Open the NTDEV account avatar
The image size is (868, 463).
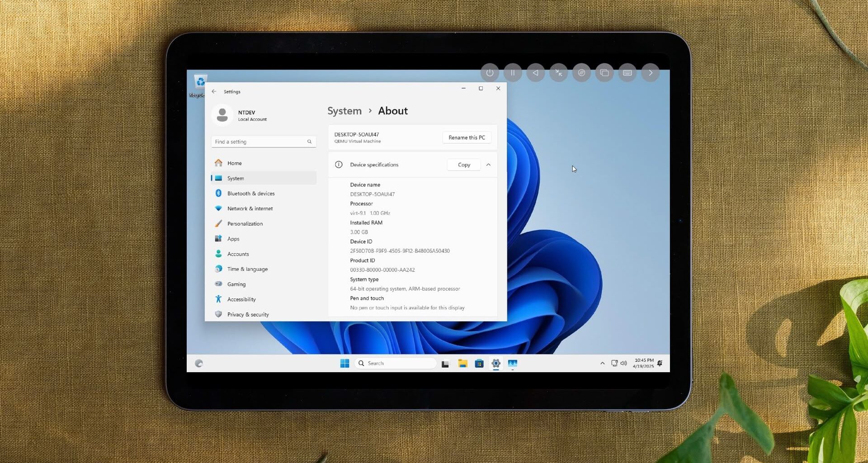pos(222,115)
